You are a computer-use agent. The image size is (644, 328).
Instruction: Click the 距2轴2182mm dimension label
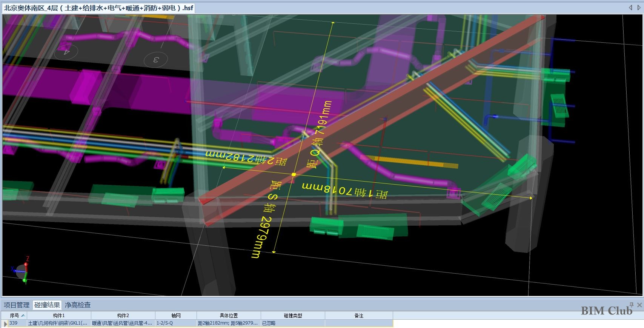coord(246,158)
